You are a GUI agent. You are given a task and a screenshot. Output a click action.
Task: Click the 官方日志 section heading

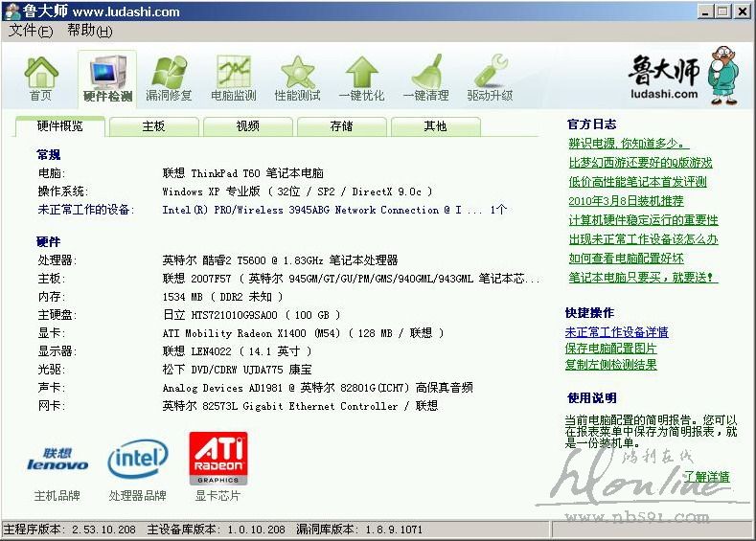coord(592,124)
